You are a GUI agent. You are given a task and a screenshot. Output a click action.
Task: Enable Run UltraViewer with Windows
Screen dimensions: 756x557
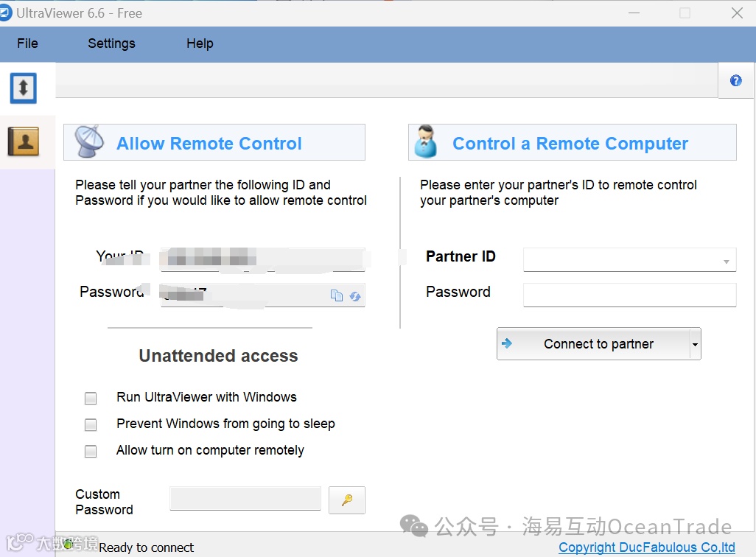(91, 398)
